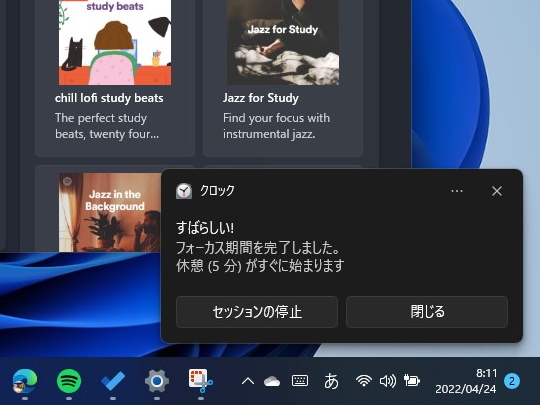Click the 閉じる button
540x405 pixels.
427,312
